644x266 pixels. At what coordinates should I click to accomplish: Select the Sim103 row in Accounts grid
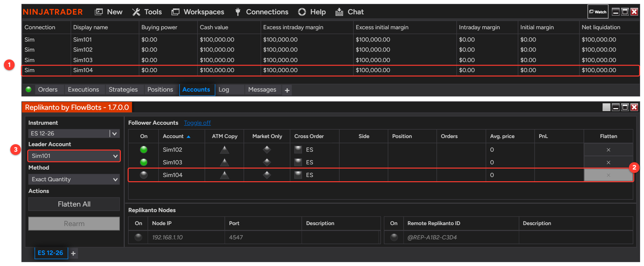point(331,60)
